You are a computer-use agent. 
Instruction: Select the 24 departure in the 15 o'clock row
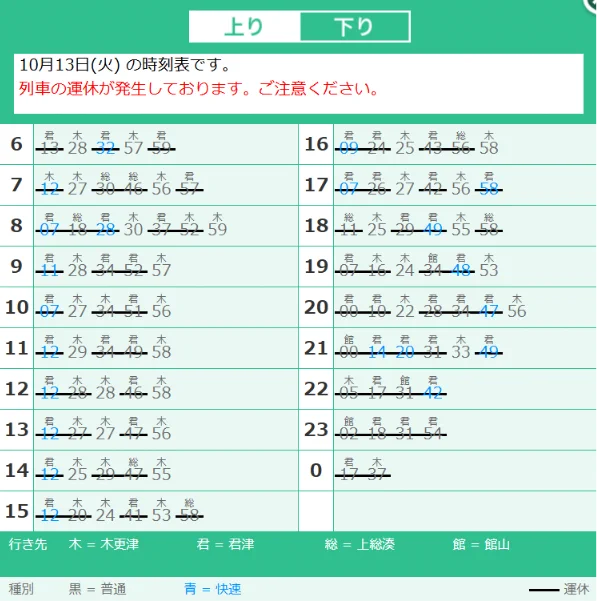point(105,516)
